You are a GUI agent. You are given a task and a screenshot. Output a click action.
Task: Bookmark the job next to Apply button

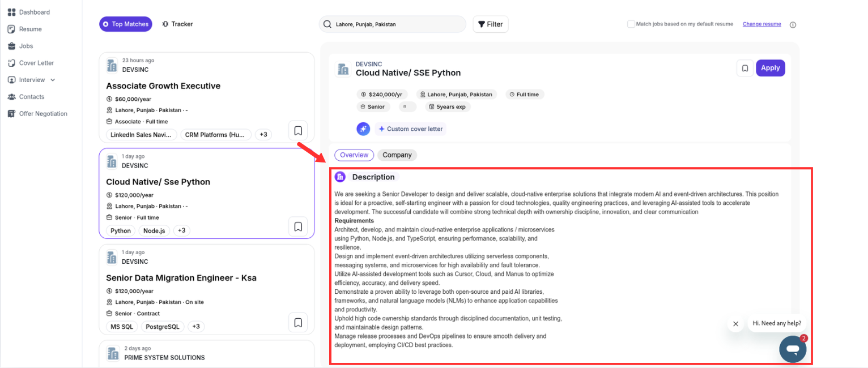(745, 68)
